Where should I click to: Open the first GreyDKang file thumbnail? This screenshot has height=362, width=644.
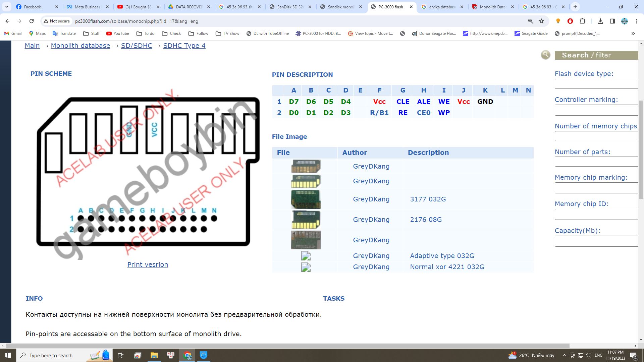click(306, 166)
